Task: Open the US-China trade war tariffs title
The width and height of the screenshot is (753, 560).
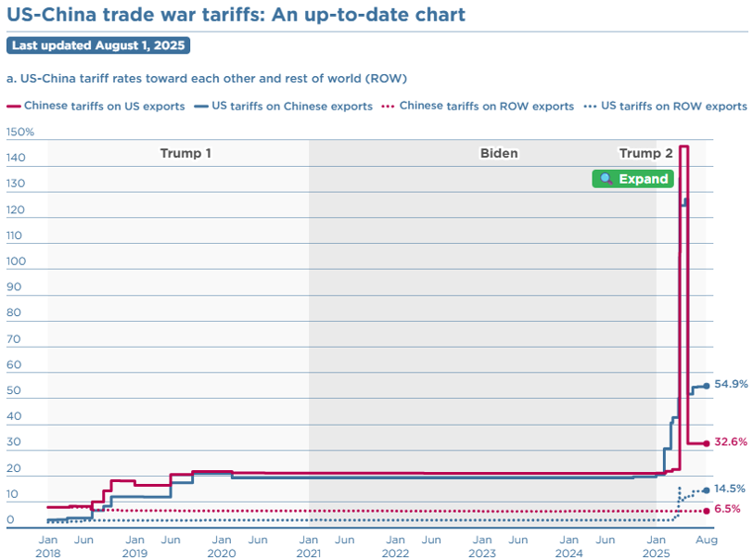Action: (x=236, y=15)
